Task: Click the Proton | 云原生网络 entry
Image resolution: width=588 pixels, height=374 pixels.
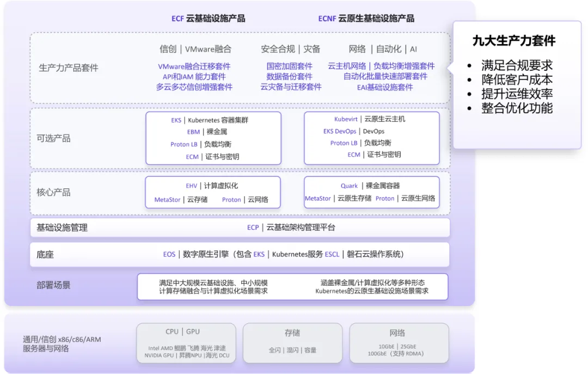Action: pos(405,199)
